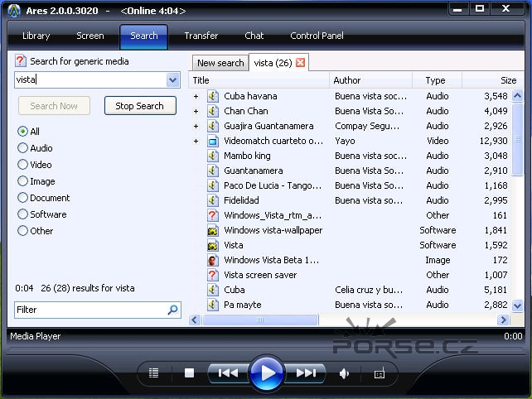Select the Audio radio button
This screenshot has width=532, height=399.
tap(23, 148)
